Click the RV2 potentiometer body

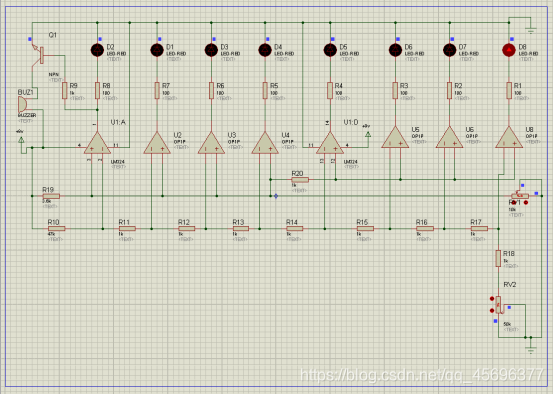click(499, 305)
